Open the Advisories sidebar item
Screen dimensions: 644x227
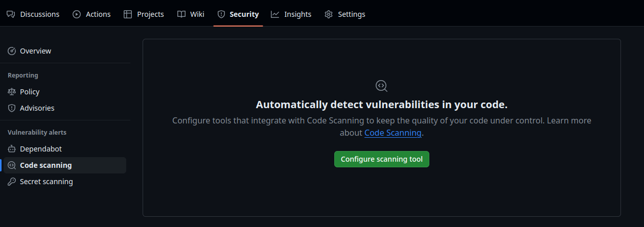tap(65, 108)
